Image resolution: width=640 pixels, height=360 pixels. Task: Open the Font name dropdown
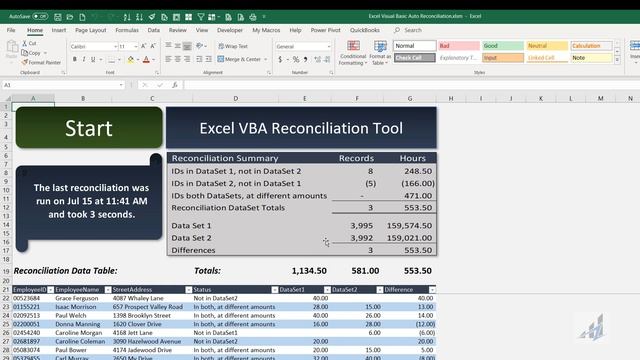coord(116,47)
